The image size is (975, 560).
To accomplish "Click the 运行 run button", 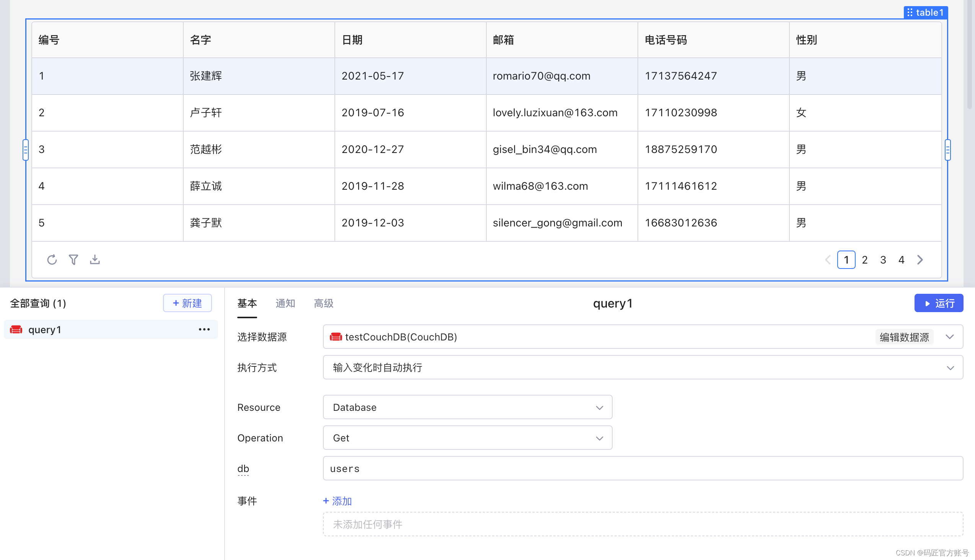I will point(938,303).
